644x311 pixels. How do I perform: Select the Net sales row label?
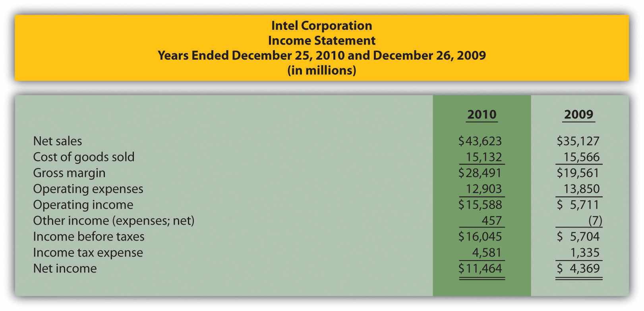coord(57,141)
